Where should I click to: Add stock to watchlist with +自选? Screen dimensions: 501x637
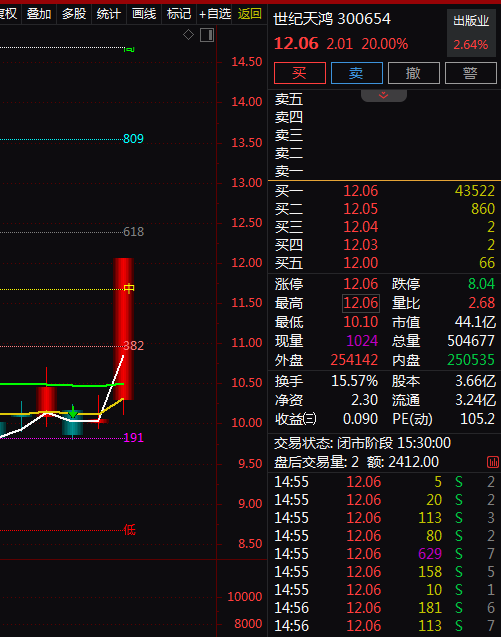(215, 14)
